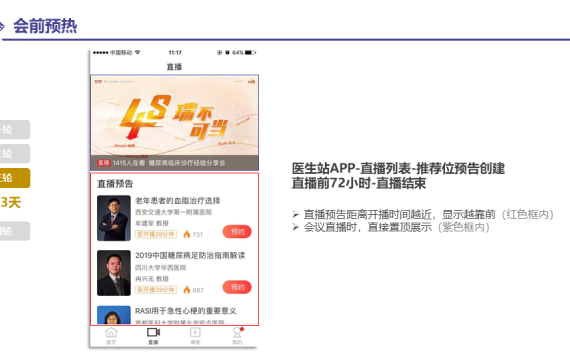Click the 11:17 clock in status bar

175,53
